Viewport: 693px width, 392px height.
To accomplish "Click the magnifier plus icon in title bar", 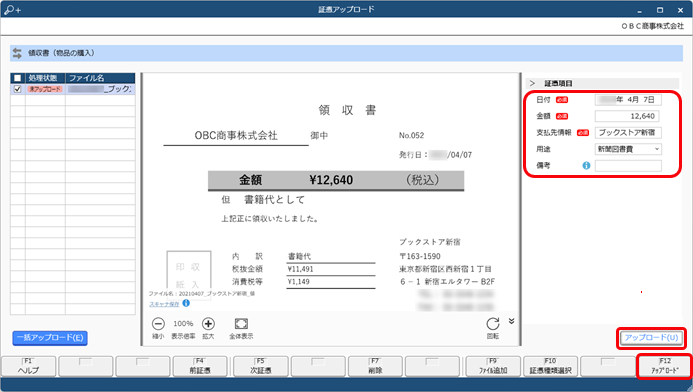I will click(x=12, y=9).
